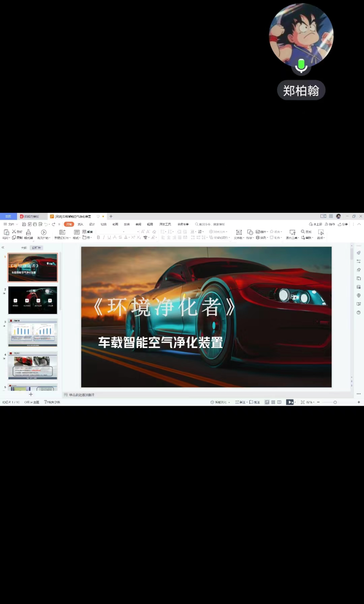Open the Shapes (形状) tool
The width and height of the screenshot is (364, 604).
250,233
